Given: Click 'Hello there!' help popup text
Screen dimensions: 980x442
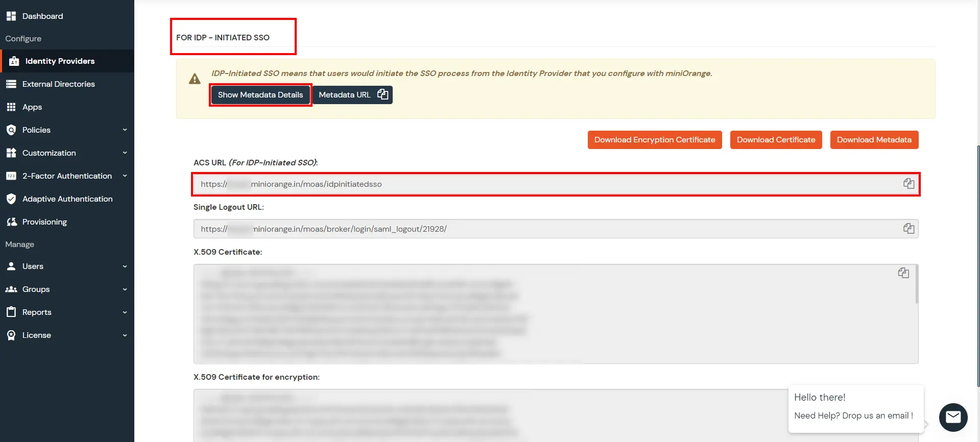Looking at the screenshot, I should tap(820, 398).
